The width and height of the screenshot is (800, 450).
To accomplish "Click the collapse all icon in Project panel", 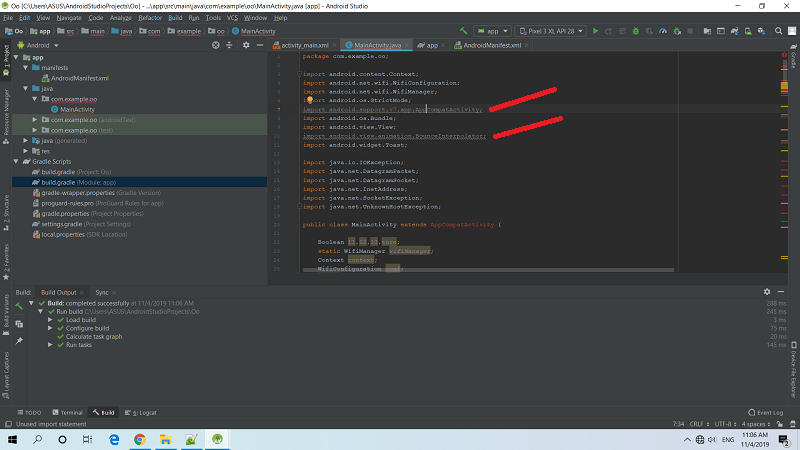I will 229,45.
